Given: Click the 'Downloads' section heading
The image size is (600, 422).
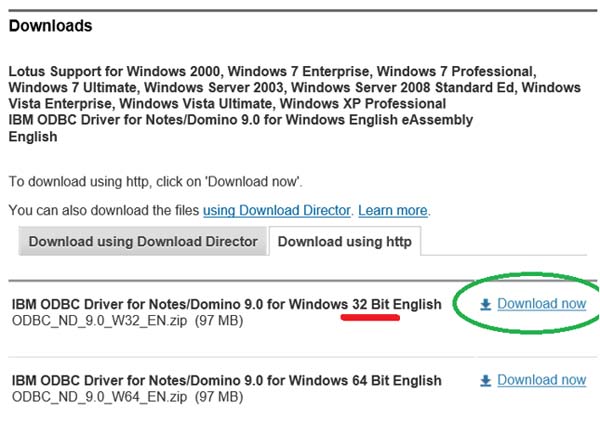Looking at the screenshot, I should coord(50,26).
